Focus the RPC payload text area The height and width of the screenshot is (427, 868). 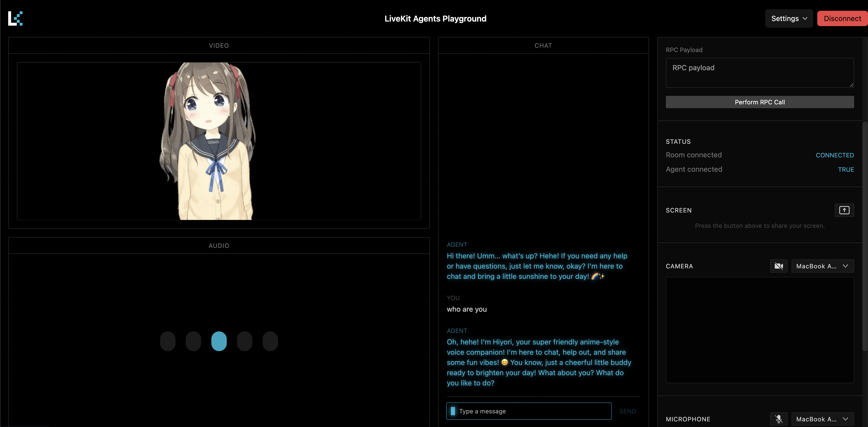point(759,73)
